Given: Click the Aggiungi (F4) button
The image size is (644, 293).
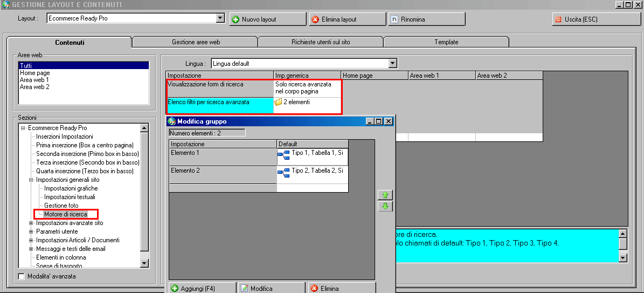Looking at the screenshot, I should click(203, 288).
